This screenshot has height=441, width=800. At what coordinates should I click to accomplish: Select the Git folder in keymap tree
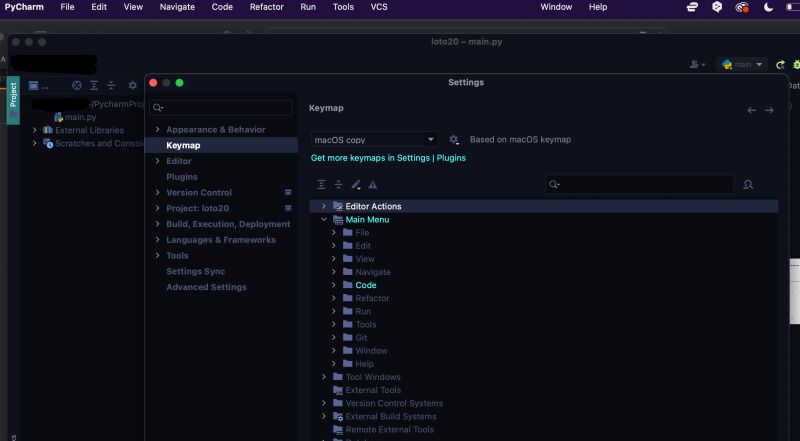point(361,337)
